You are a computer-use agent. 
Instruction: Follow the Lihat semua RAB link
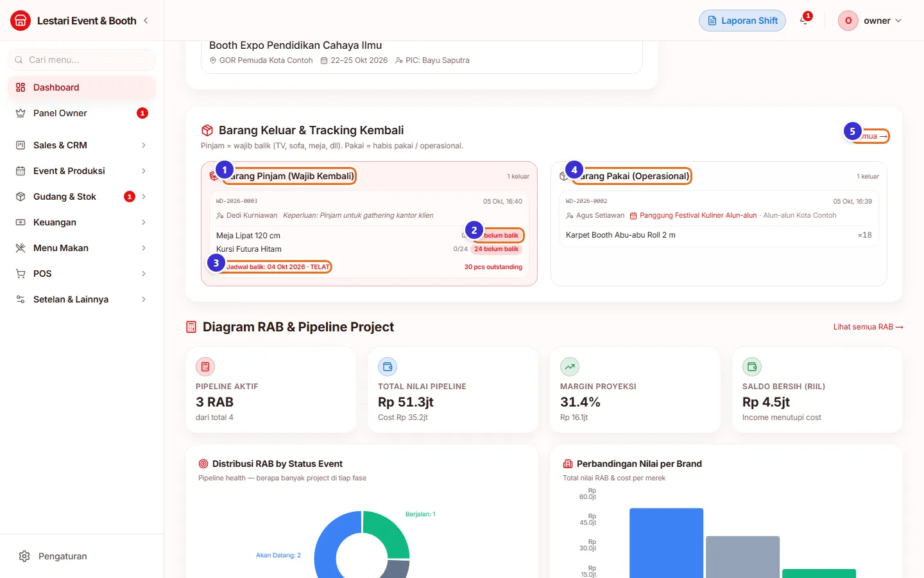868,327
